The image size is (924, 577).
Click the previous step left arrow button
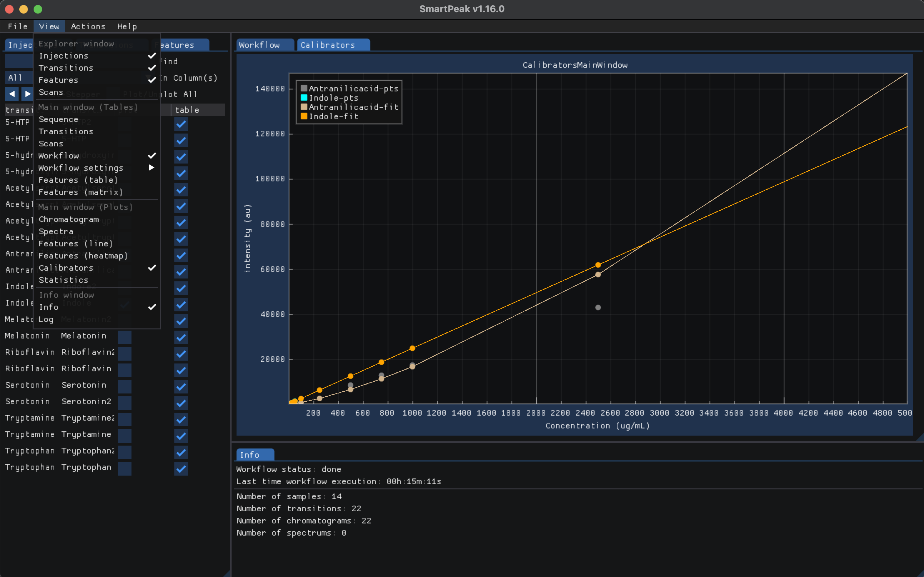coord(12,94)
